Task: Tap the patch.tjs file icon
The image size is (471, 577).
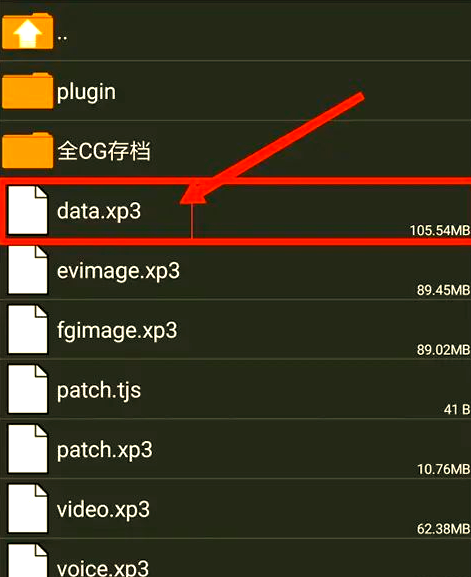Action: click(28, 389)
